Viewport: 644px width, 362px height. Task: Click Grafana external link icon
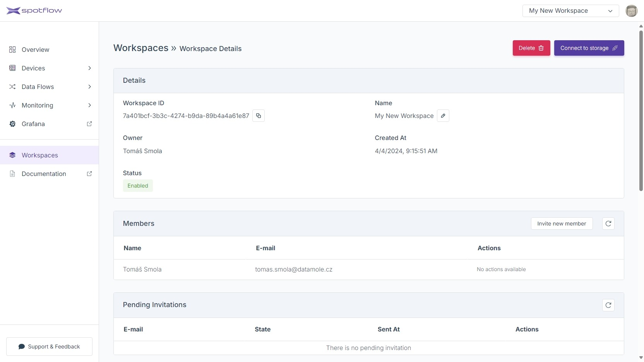89,124
